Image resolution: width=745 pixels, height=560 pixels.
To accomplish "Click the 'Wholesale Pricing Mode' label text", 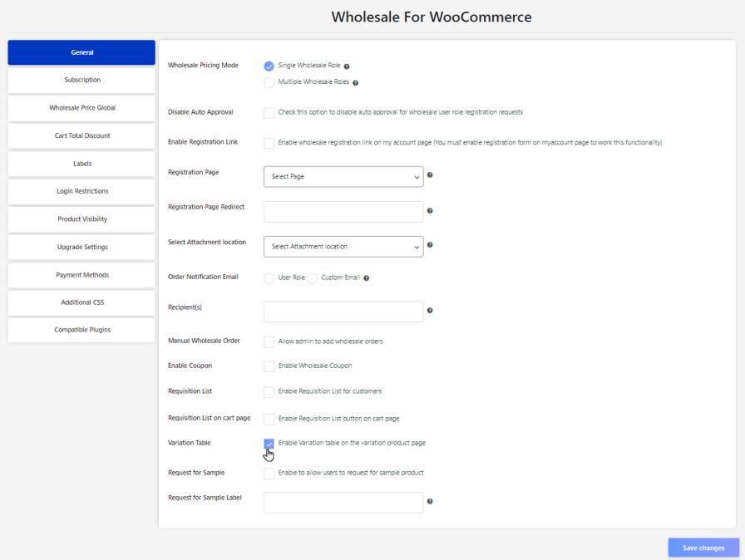I will pos(204,66).
